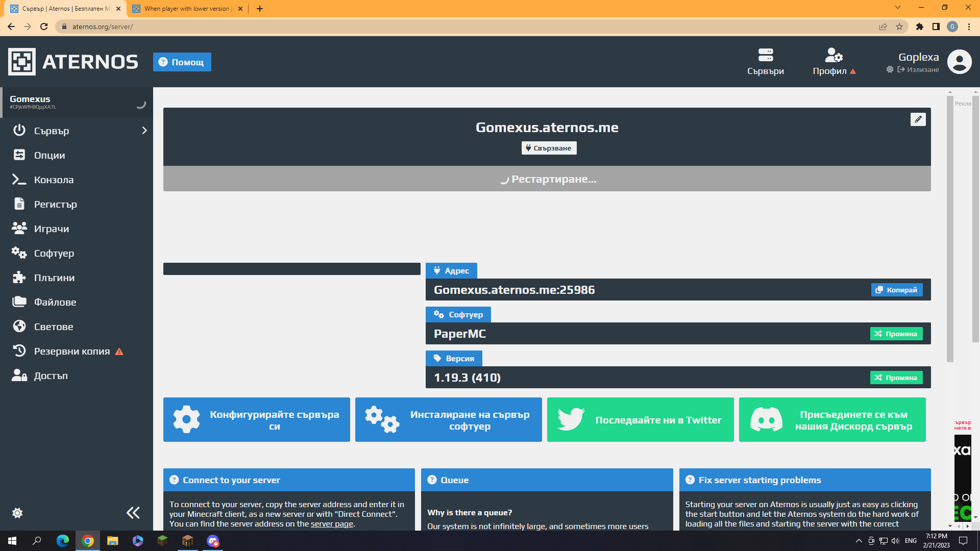This screenshot has height=551, width=980.
Task: Open the Помощ help button
Action: (182, 62)
